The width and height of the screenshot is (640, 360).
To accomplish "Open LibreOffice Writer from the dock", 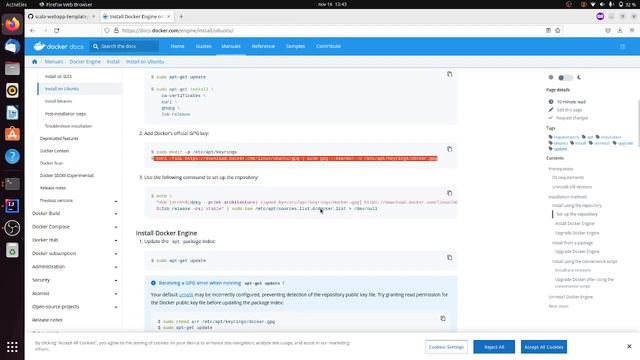I will point(12,112).
